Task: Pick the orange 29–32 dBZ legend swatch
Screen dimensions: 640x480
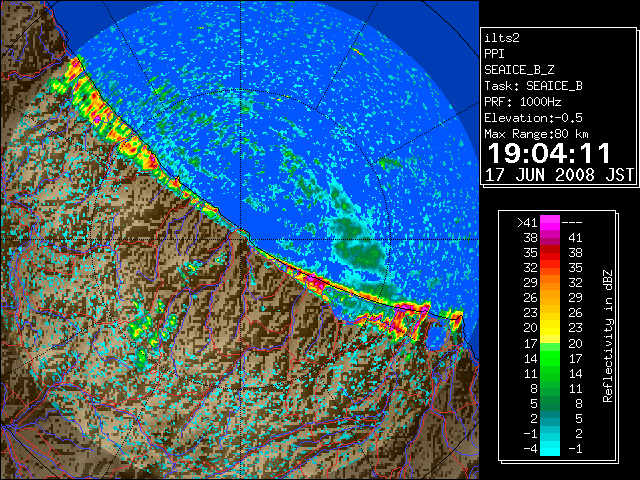Action: 550,282
